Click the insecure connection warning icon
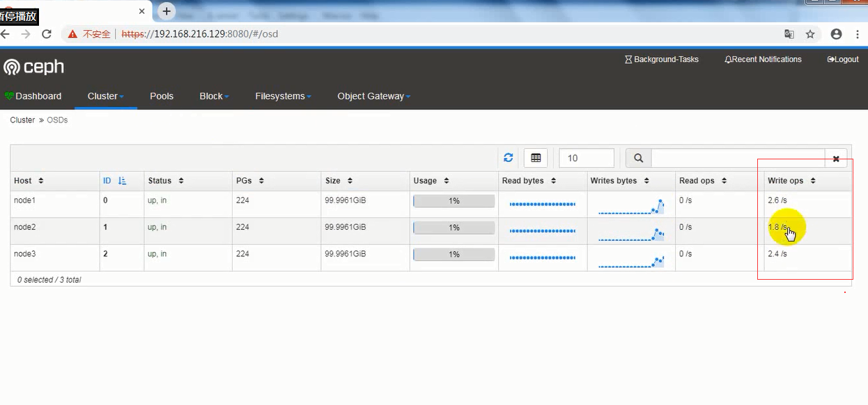Screen dimensions: 868x405 pyautogui.click(x=72, y=34)
